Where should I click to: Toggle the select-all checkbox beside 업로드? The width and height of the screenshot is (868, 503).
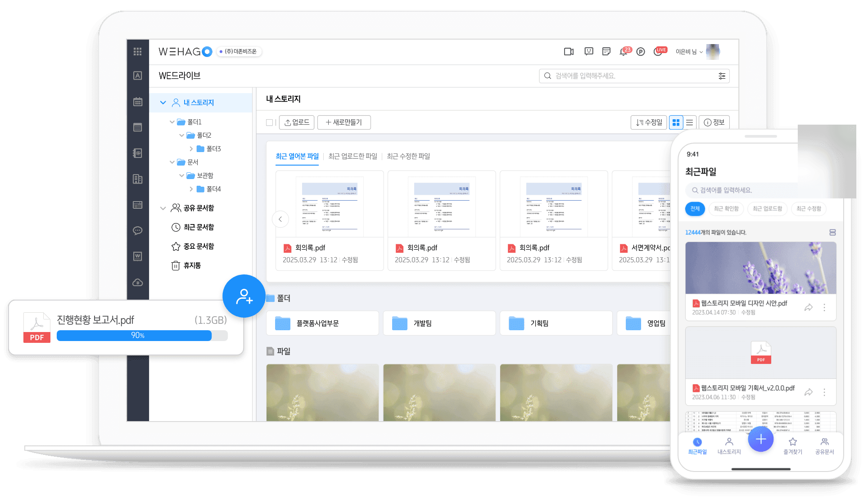(269, 122)
